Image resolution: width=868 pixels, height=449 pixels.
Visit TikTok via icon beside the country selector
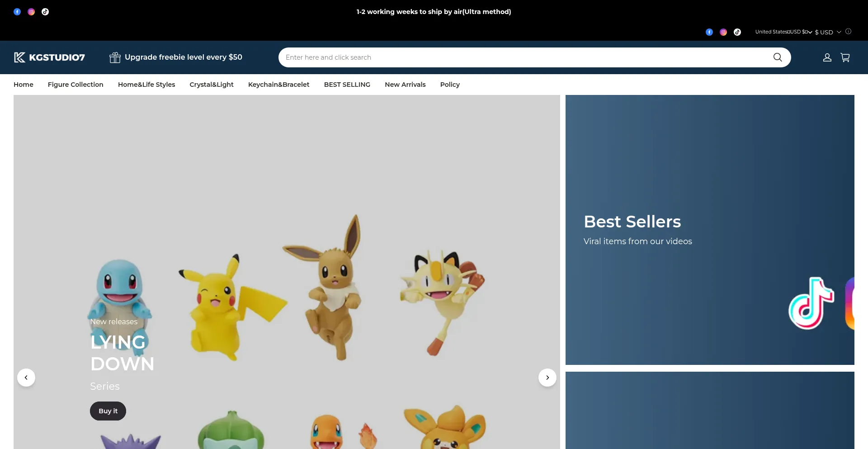737,32
